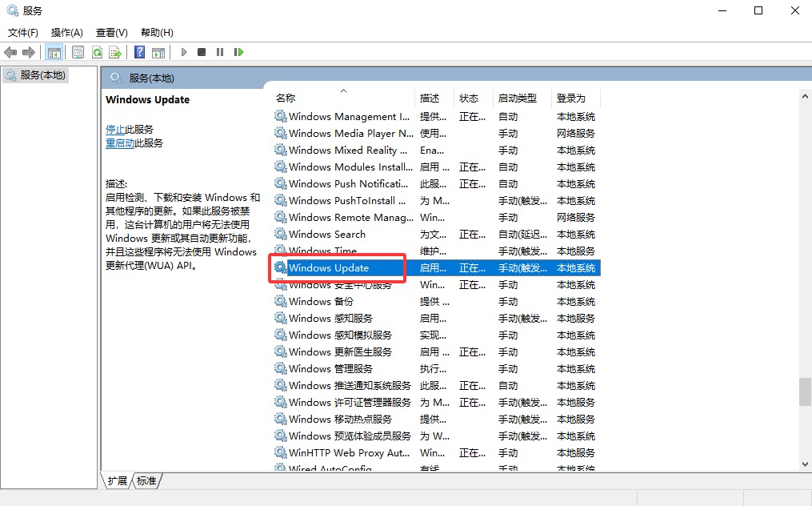Open Help using the blue question mark icon

(x=138, y=52)
